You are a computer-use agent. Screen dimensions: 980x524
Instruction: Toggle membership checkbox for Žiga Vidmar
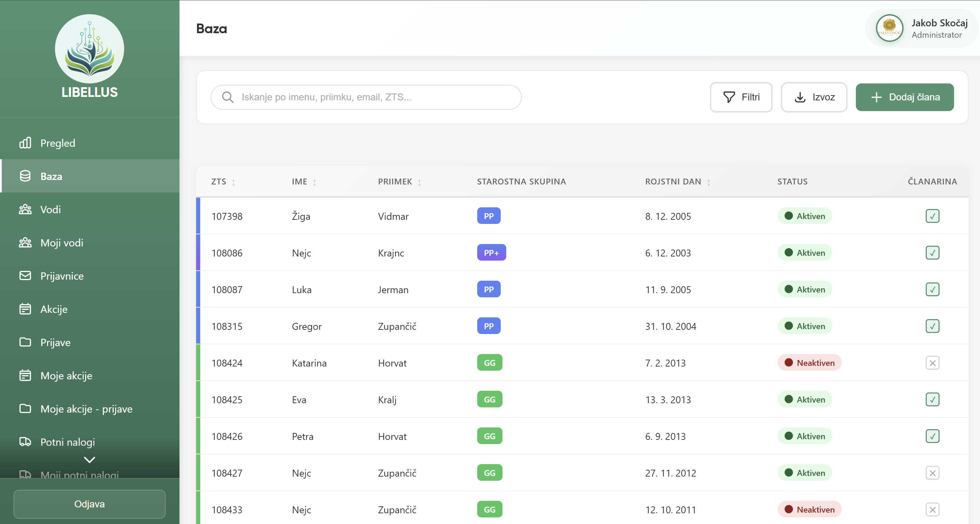(x=932, y=216)
